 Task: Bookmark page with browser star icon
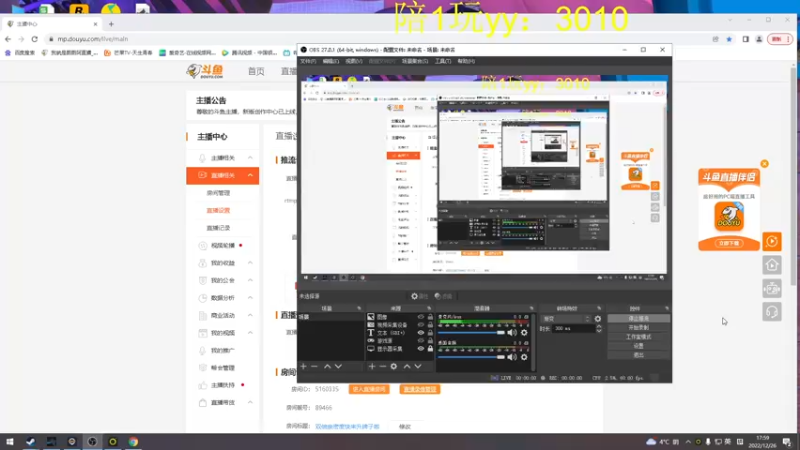coord(729,39)
